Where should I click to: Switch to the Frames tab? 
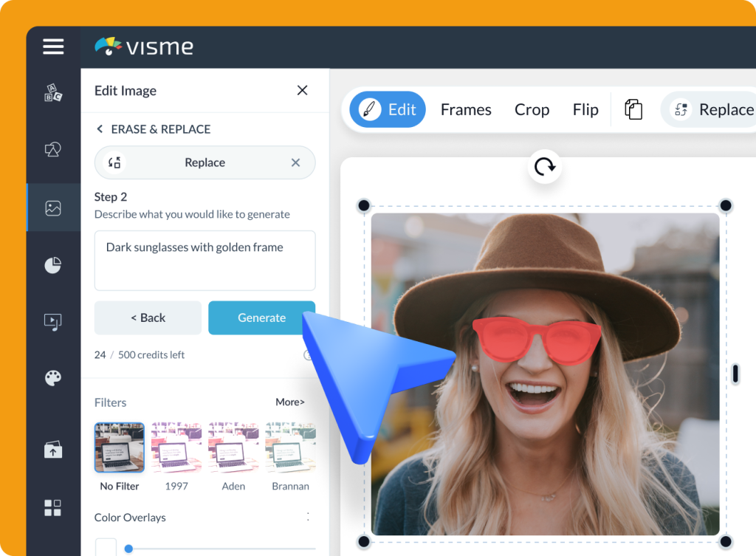click(466, 109)
